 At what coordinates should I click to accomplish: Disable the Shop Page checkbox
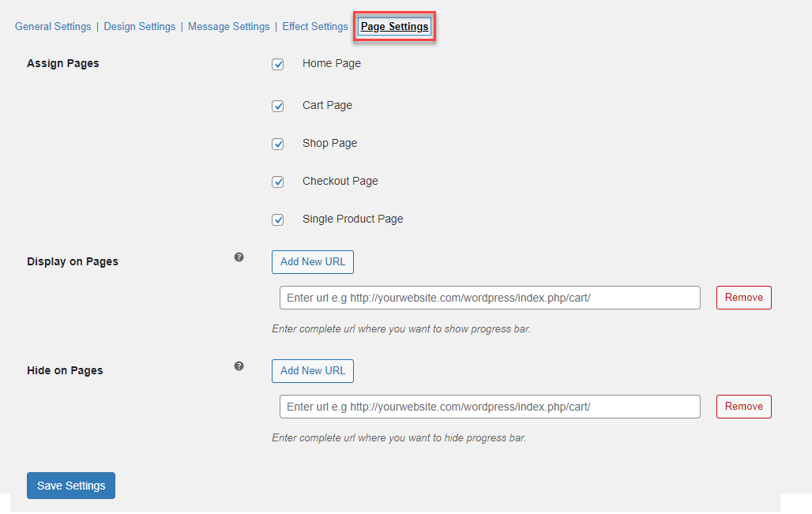pyautogui.click(x=278, y=144)
